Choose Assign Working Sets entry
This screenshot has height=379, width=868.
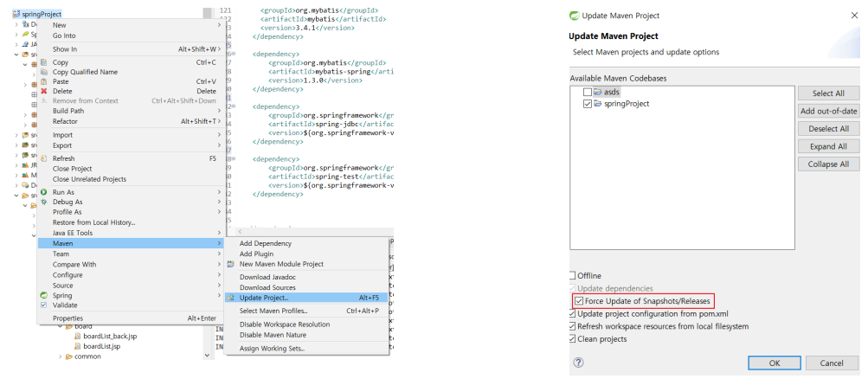pyautogui.click(x=306, y=349)
